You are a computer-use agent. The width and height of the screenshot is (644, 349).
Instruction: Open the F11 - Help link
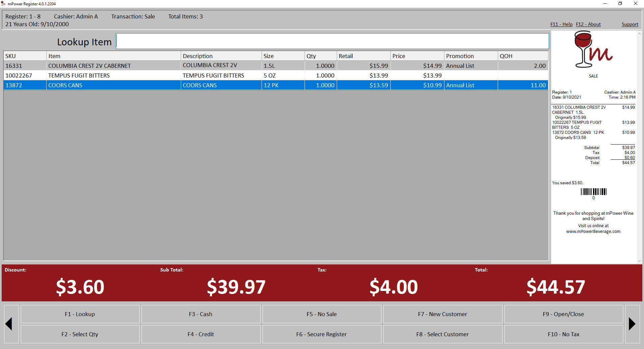[561, 24]
